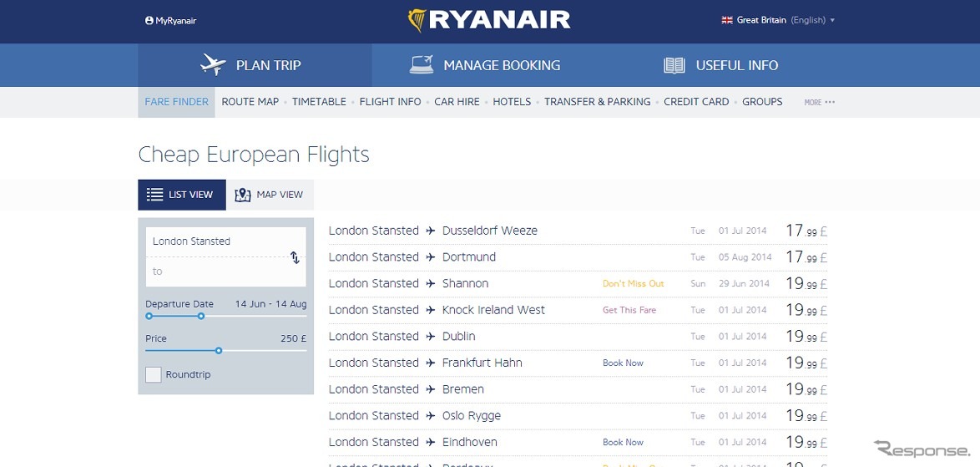This screenshot has width=980, height=467.
Task: Open Timetable submenu item
Action: (319, 102)
